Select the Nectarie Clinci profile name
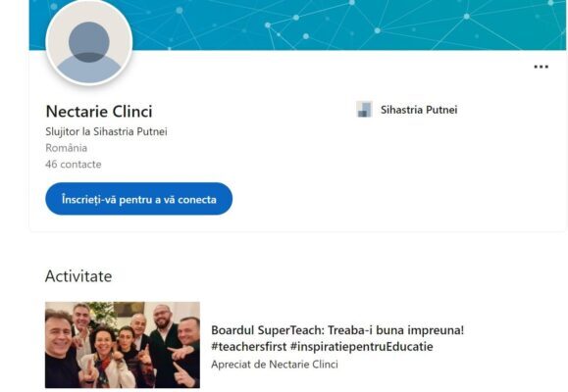This screenshot has width=568, height=392. (99, 111)
